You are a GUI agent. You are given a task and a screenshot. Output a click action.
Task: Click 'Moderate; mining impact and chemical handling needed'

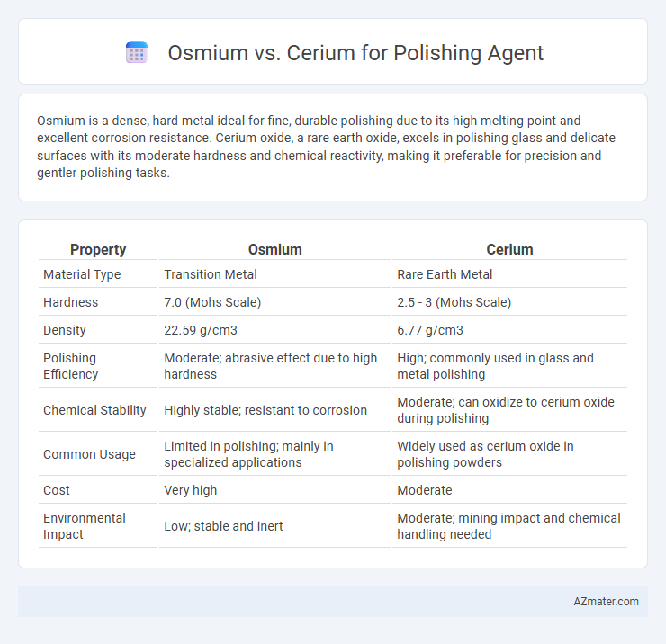[x=508, y=526]
